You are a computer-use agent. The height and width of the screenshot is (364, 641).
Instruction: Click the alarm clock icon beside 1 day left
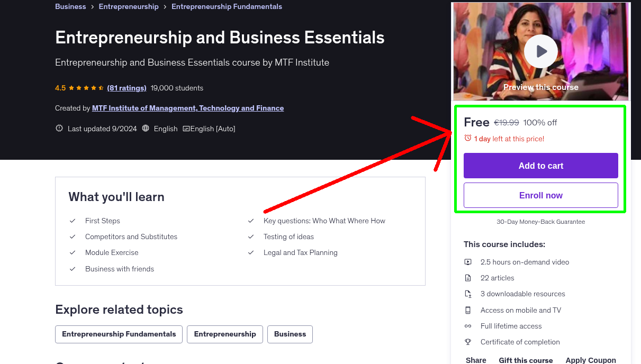(x=468, y=138)
